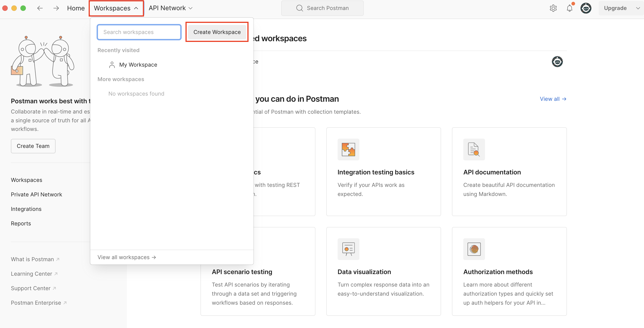Open Authorization methods fingerprint icon

pos(474,249)
